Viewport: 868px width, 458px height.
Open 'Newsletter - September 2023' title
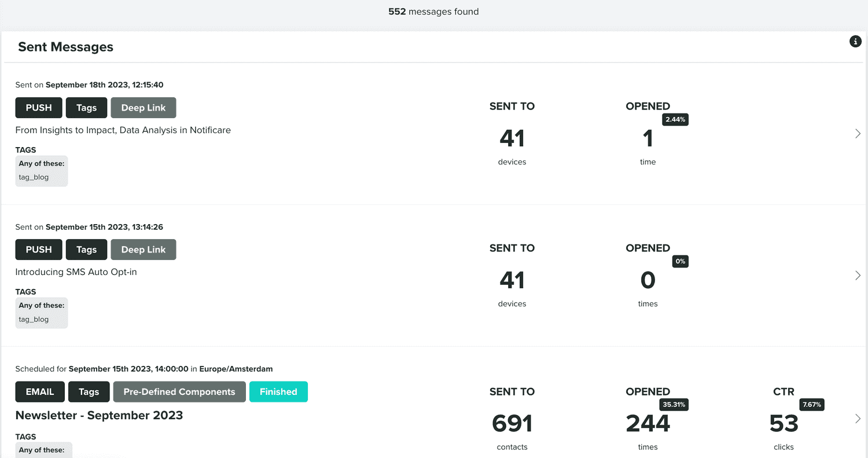pos(99,415)
